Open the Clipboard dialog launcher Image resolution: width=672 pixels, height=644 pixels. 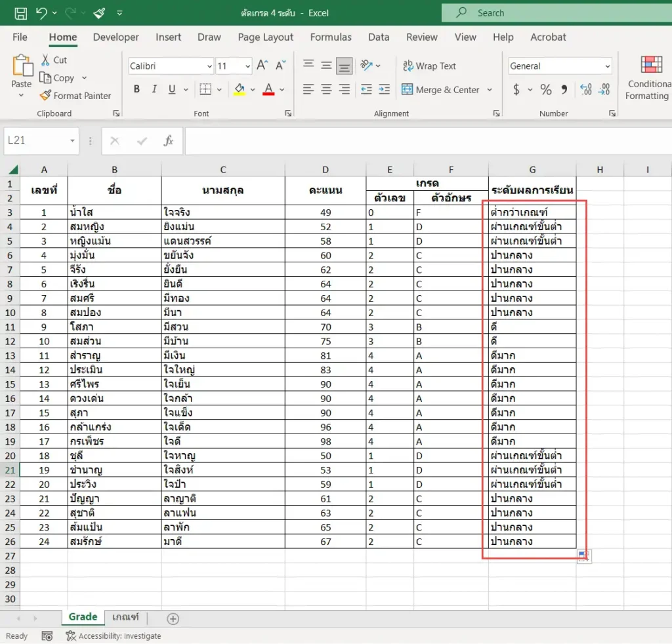coord(116,113)
